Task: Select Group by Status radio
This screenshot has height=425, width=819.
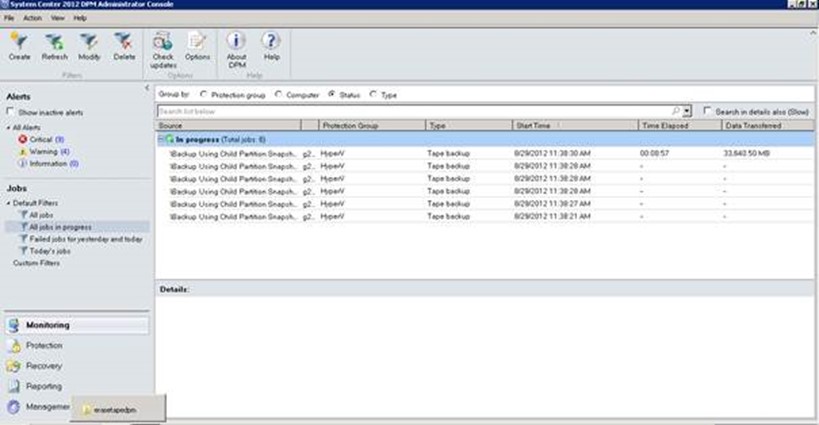Action: [x=332, y=95]
